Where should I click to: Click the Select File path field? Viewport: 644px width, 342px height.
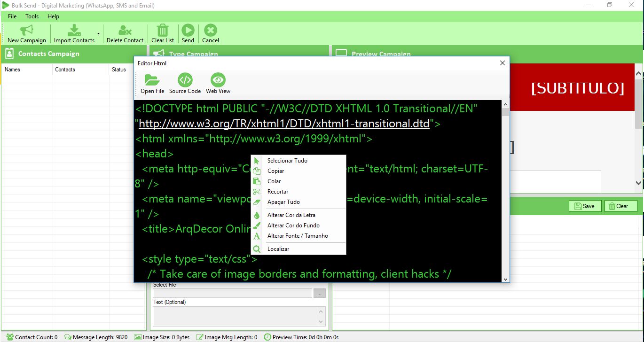pos(232,293)
